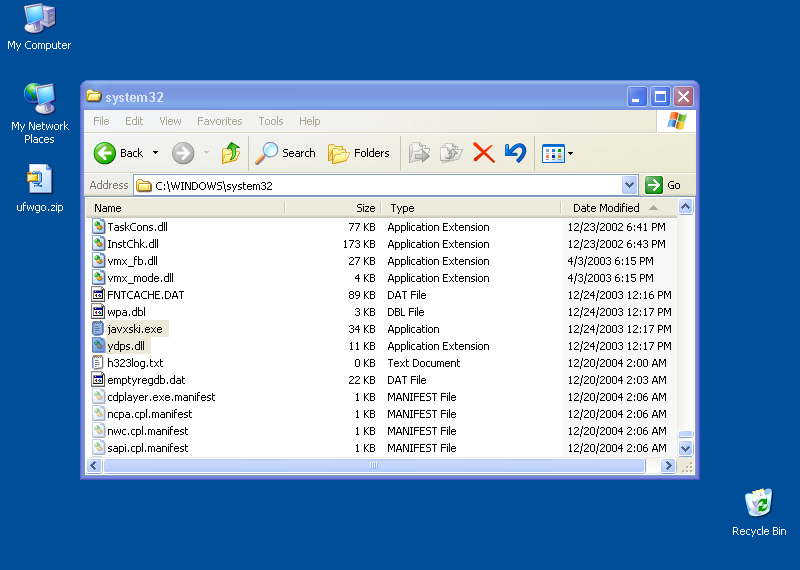Go up one folder level
Image resolution: width=800 pixels, height=570 pixels.
[231, 153]
